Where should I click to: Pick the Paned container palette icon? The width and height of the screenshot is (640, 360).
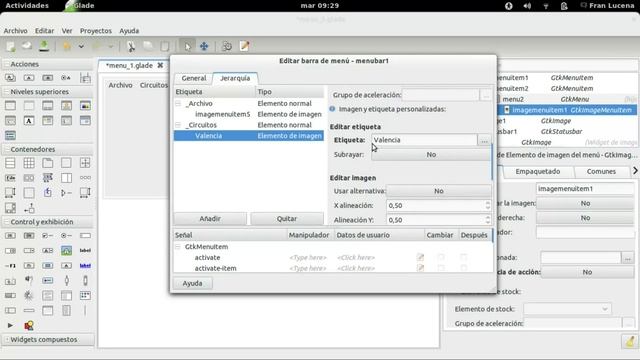(x=67, y=178)
